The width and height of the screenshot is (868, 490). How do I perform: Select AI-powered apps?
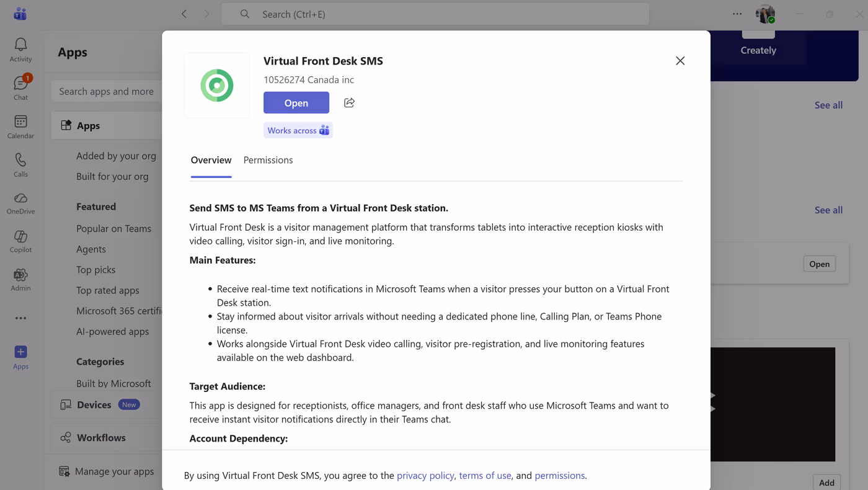coord(113,331)
